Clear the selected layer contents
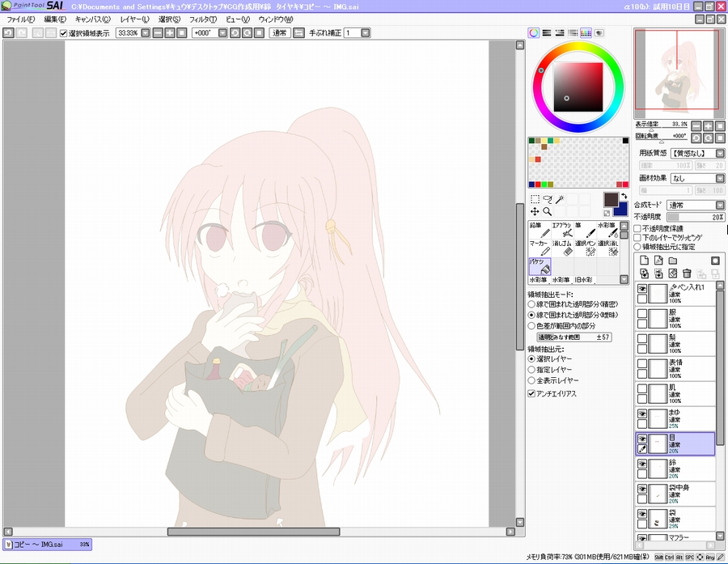The width and height of the screenshot is (728, 564). click(x=673, y=274)
